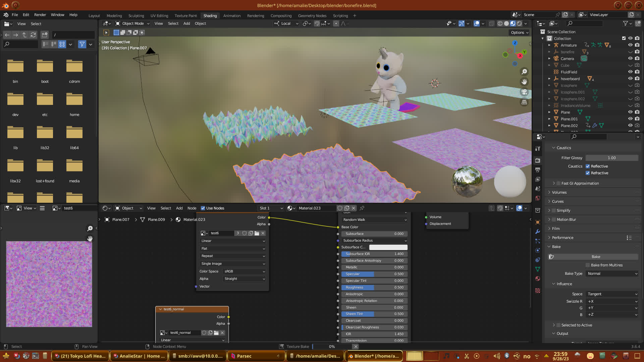Toggle the Use Nodes checkbox
The height and width of the screenshot is (362, 644).
click(x=203, y=208)
